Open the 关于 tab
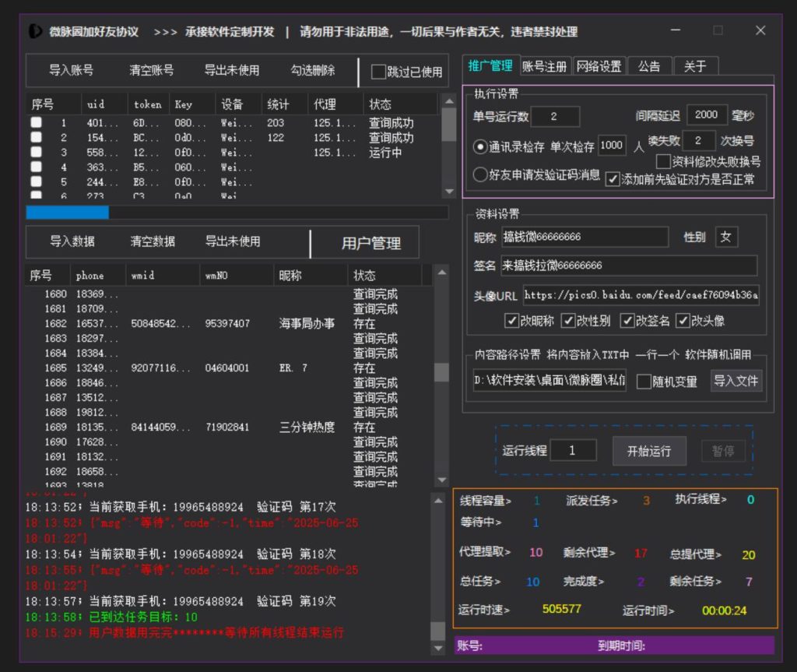This screenshot has width=797, height=672. click(x=695, y=66)
